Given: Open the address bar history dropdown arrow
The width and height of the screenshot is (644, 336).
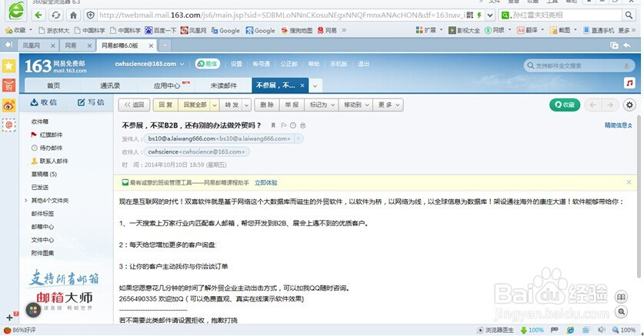Looking at the screenshot, I should click(490, 15).
